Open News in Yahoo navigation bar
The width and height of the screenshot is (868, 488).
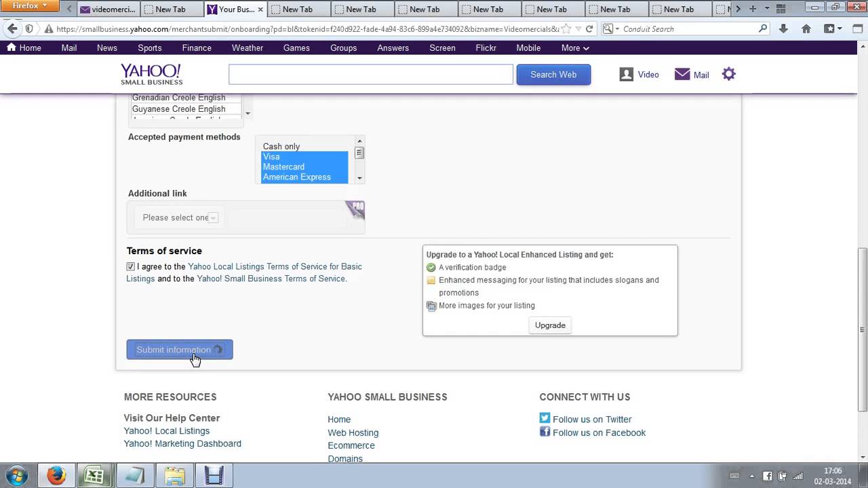(x=107, y=48)
